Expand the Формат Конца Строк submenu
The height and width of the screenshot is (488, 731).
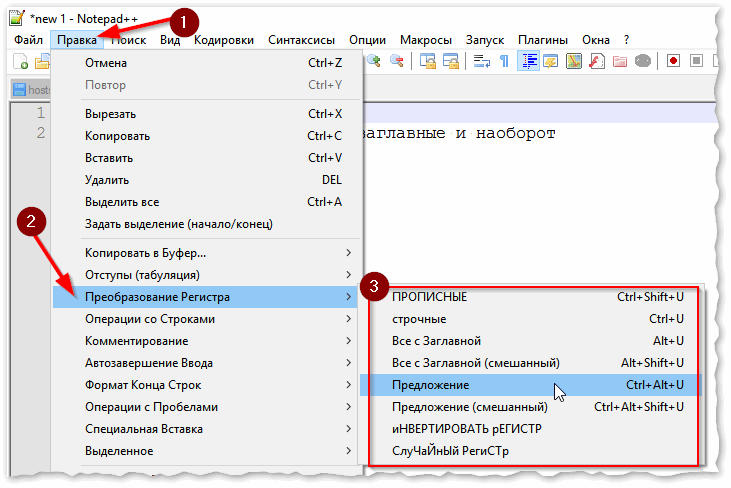coord(207,385)
